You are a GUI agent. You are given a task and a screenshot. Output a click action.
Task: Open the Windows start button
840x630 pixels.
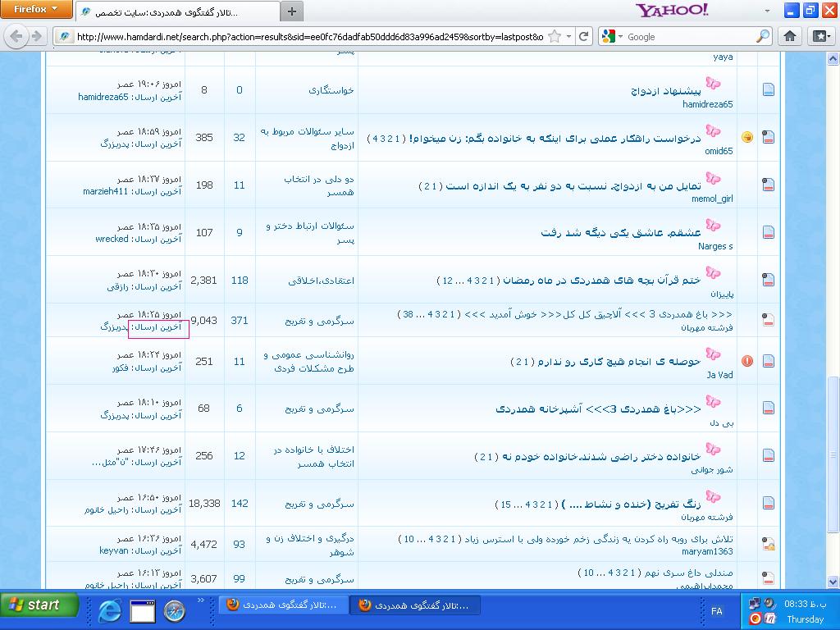[x=39, y=605]
